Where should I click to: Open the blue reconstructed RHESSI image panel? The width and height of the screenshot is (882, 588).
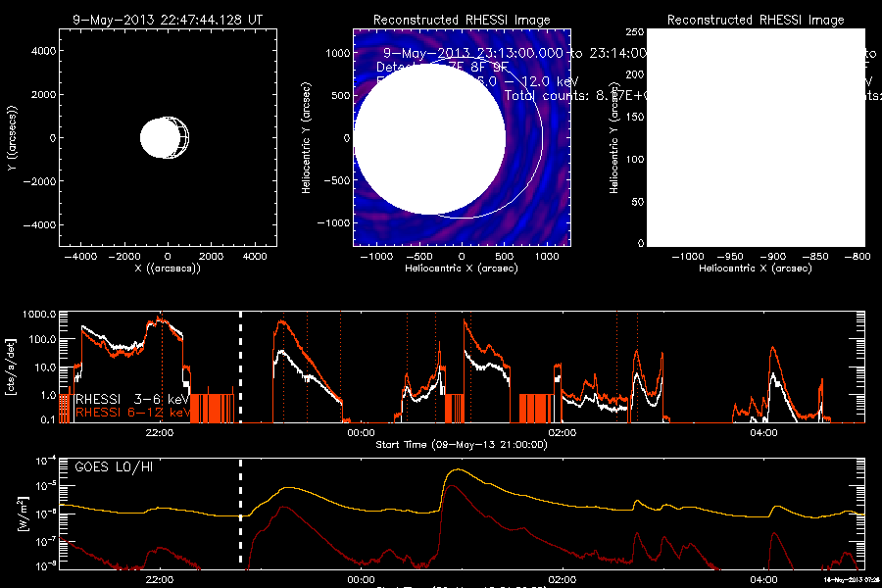coord(462,138)
